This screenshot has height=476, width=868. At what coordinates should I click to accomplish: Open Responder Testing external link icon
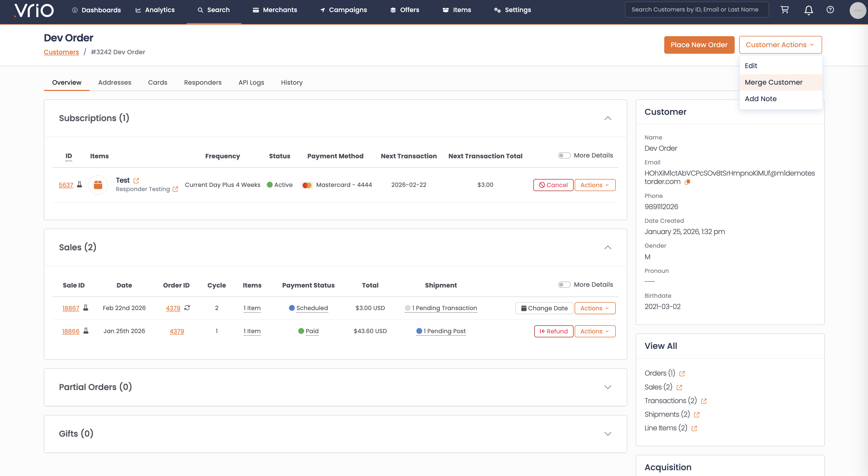175,189
